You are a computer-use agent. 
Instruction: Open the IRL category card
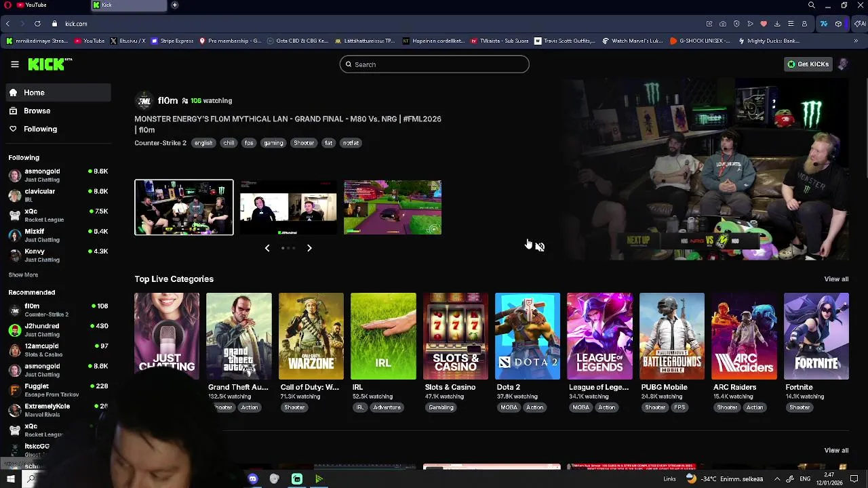(x=383, y=336)
